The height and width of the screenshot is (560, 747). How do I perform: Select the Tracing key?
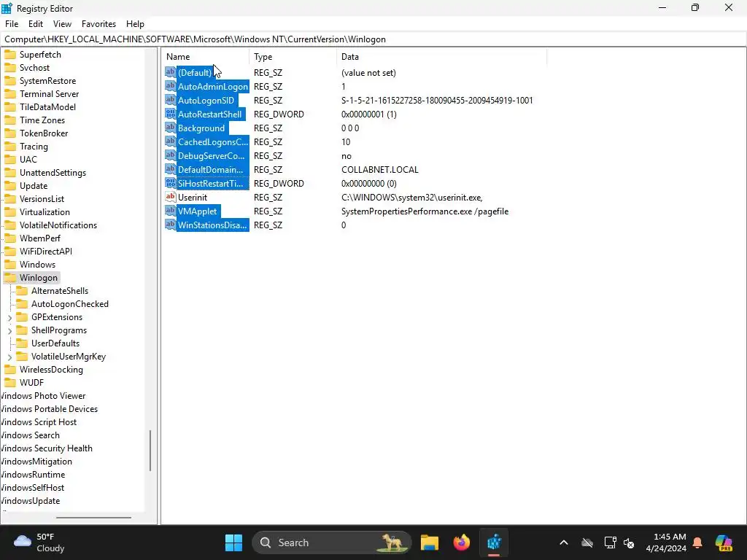(34, 146)
